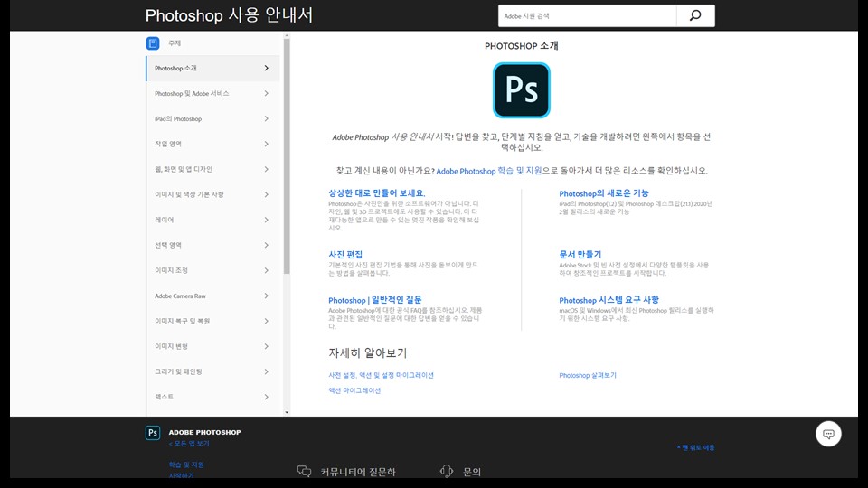Open the 문서 만들기 link
The height and width of the screenshot is (488, 868).
pos(580,255)
